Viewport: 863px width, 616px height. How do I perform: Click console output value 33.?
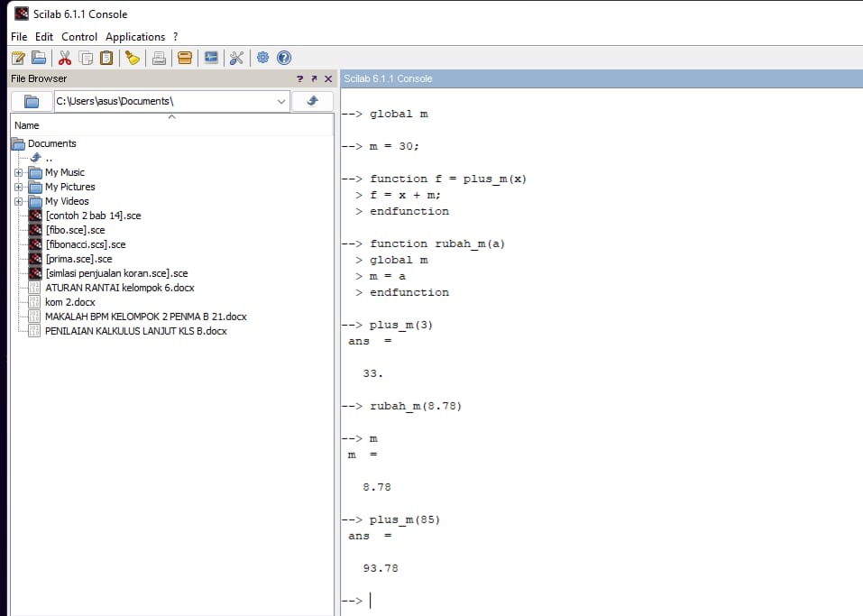coord(372,373)
